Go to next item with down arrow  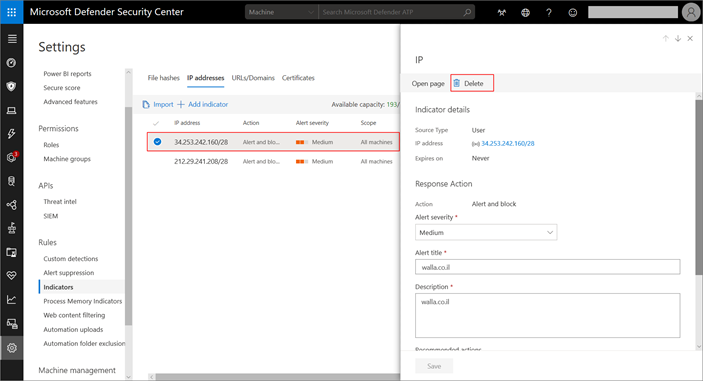pyautogui.click(x=678, y=39)
